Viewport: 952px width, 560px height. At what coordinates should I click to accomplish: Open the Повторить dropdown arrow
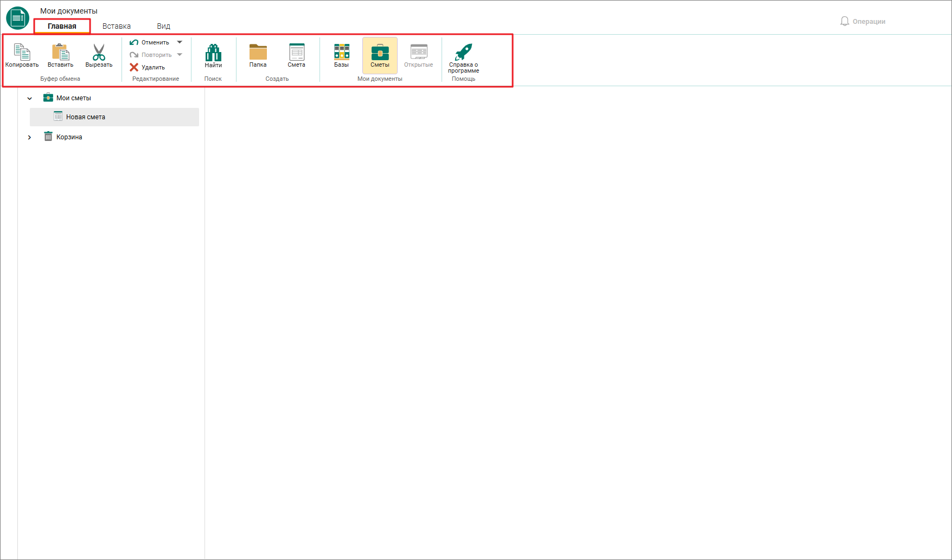[x=180, y=55]
